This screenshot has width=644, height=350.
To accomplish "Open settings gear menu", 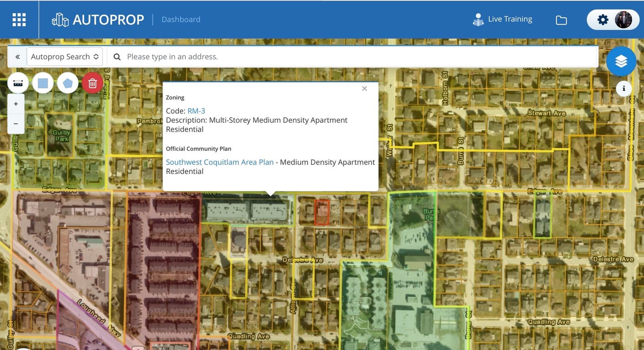I will [x=602, y=19].
